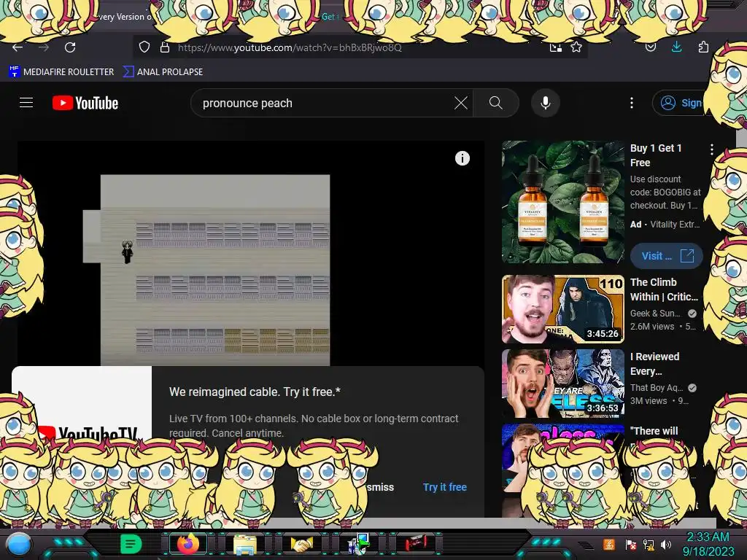Click the Firefox taskbar icon
Viewport: 747px width, 560px height.
[188, 544]
